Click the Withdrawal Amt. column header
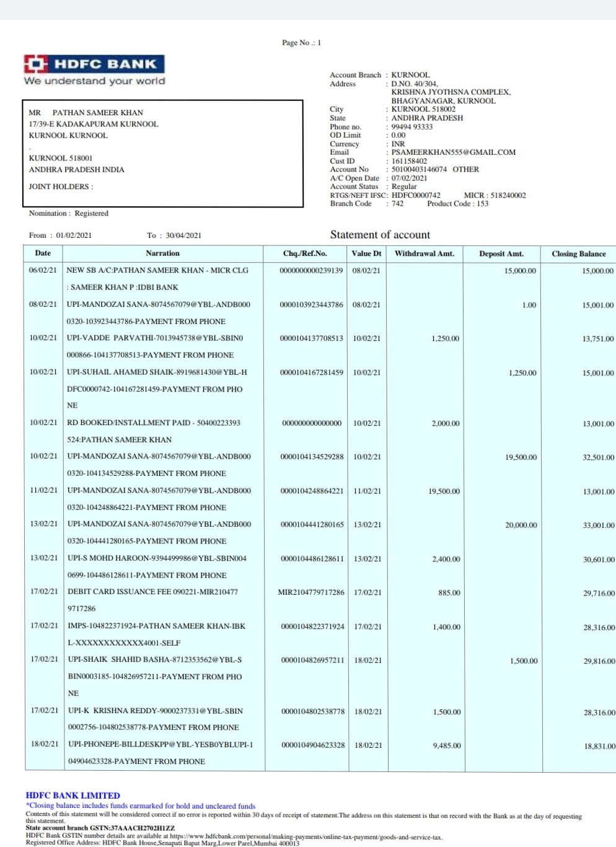This screenshot has height=847, width=616. point(425,253)
